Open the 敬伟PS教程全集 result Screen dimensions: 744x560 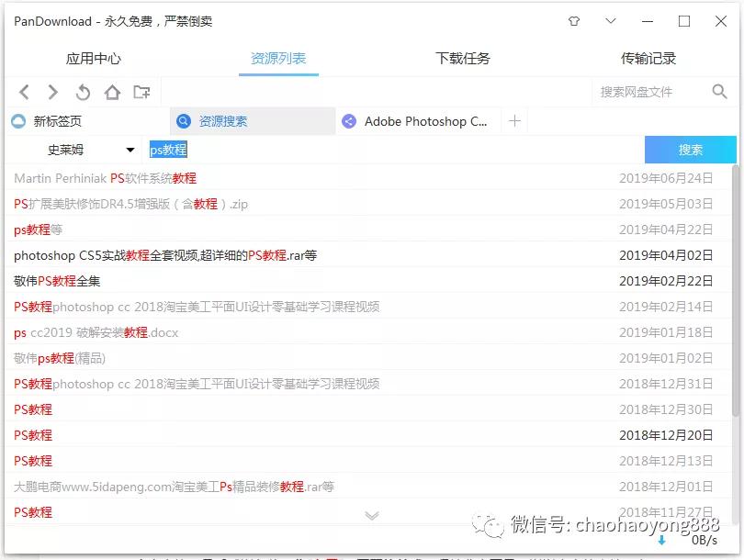tap(57, 281)
